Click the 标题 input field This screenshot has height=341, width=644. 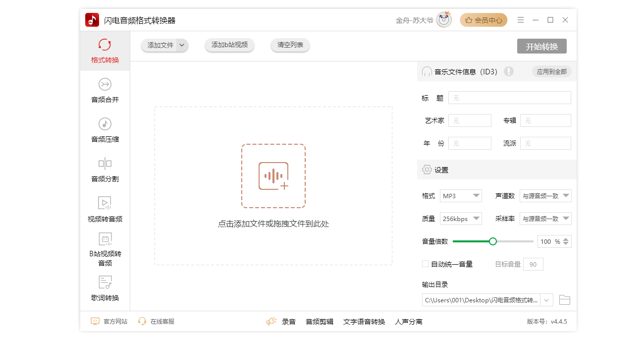[x=510, y=98]
